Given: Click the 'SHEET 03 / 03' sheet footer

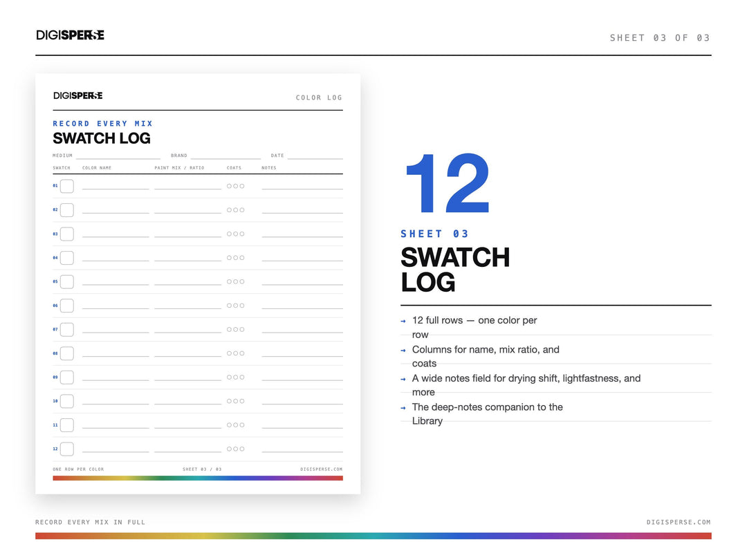Looking at the screenshot, I should coord(202,469).
